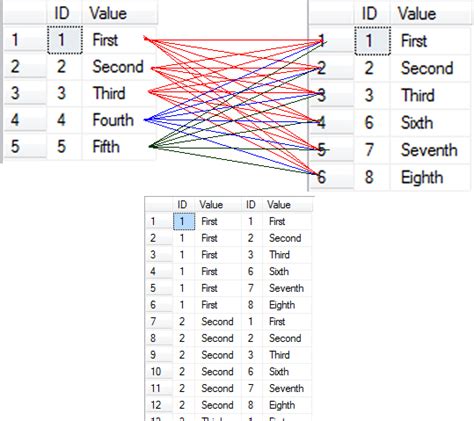Select row header 6 in right table
This screenshot has width=474, height=421.
(x=332, y=177)
